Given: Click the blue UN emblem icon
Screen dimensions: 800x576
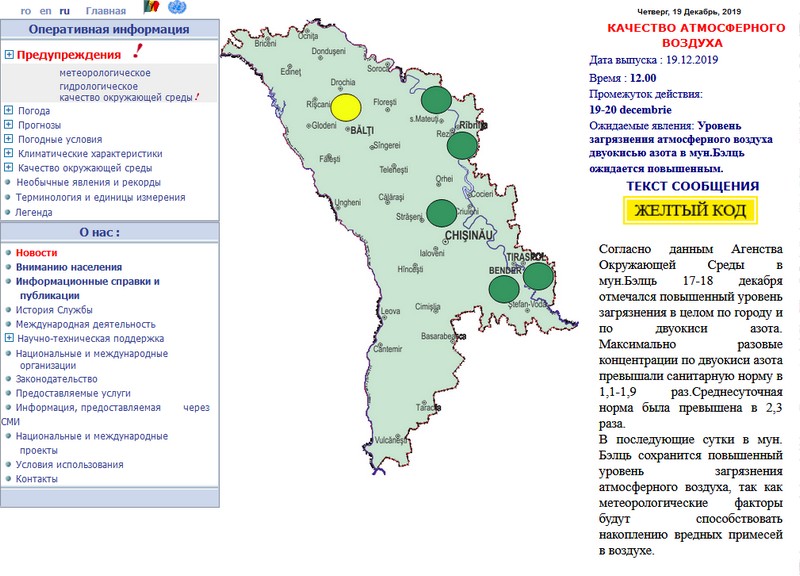Looking at the screenshot, I should (x=178, y=8).
